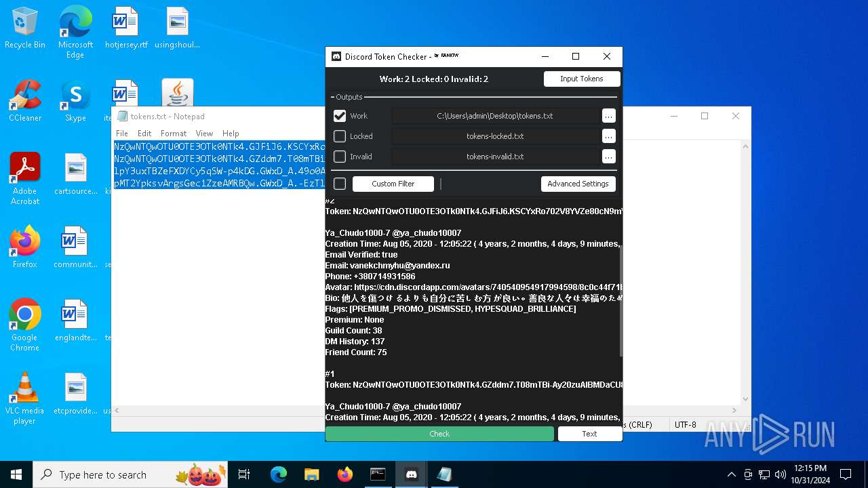Click the UTF-8 encoding in Notepad status bar

coord(685,425)
